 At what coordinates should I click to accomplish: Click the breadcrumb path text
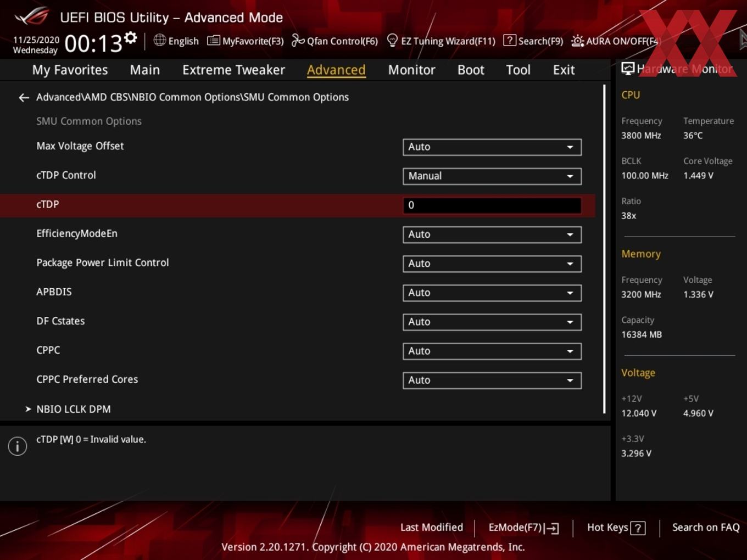[192, 97]
